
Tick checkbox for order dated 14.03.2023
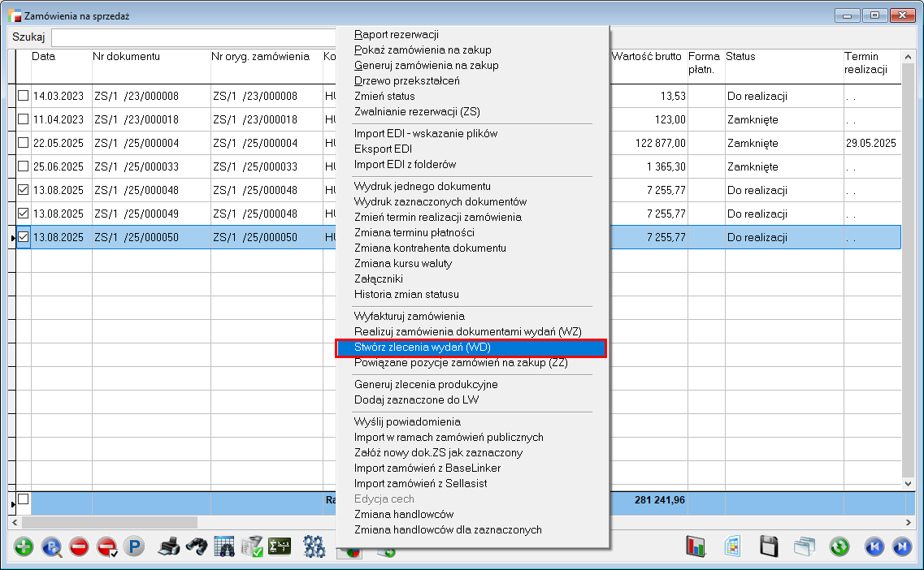point(24,96)
